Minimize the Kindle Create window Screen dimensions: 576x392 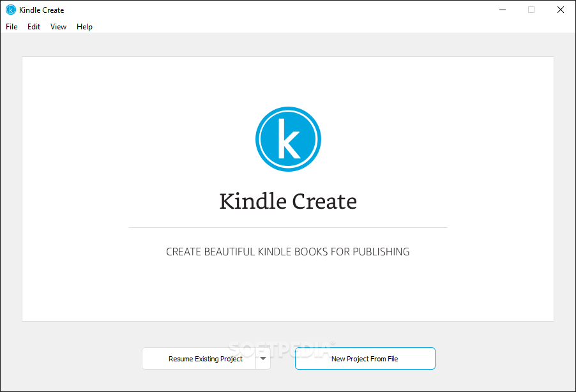point(503,10)
